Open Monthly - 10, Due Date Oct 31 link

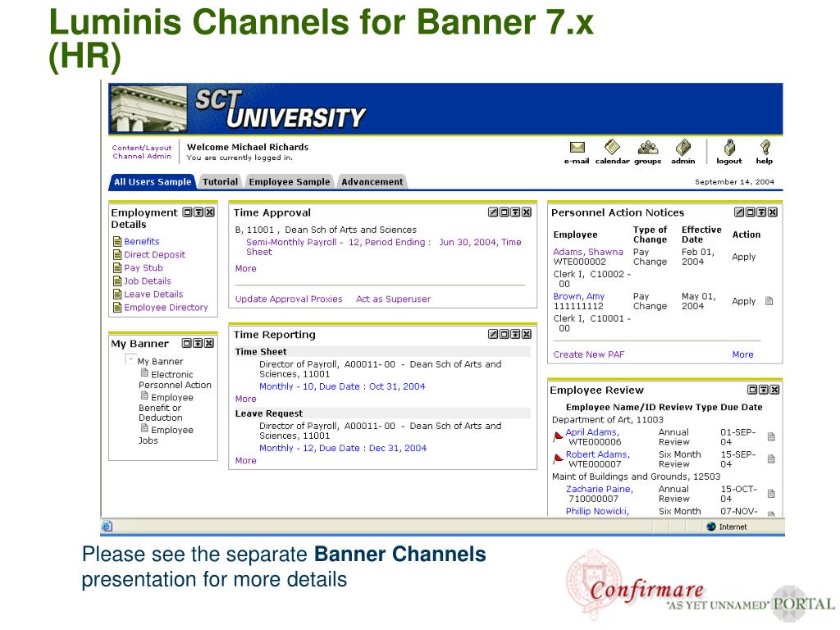pyautogui.click(x=342, y=387)
